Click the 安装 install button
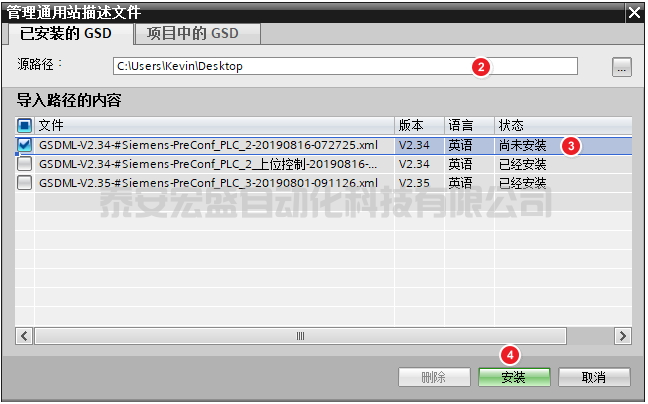This screenshot has width=648, height=404. pyautogui.click(x=514, y=377)
